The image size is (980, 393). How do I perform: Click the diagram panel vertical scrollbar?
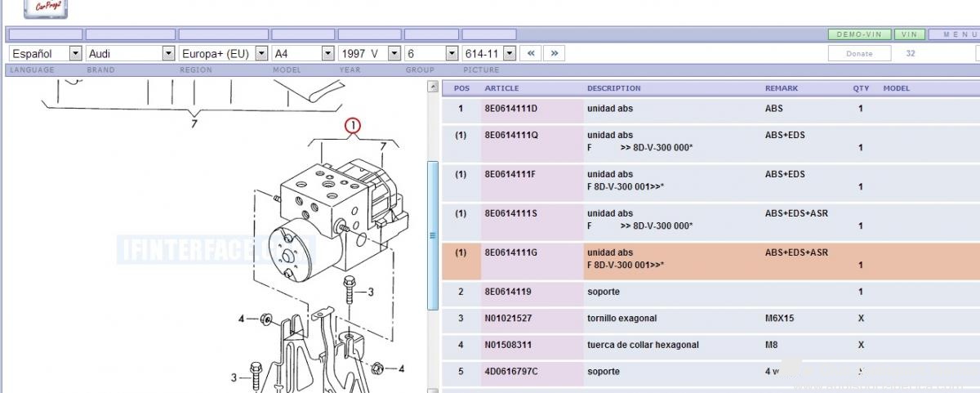pyautogui.click(x=433, y=237)
